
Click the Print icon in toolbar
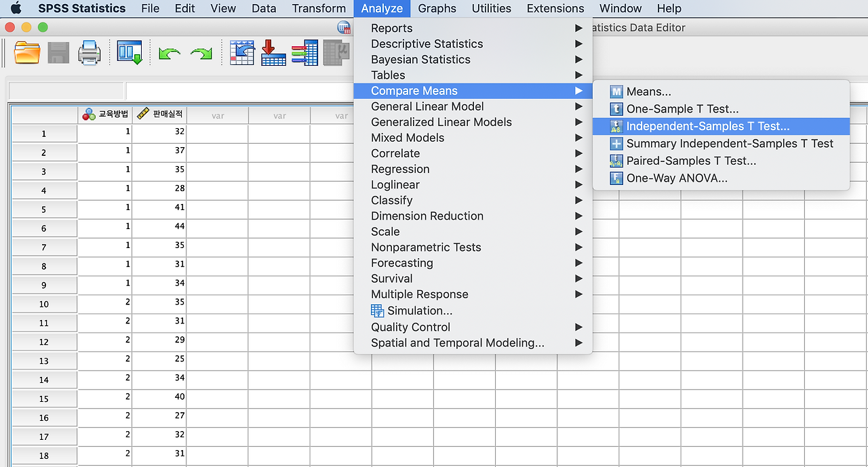[90, 53]
